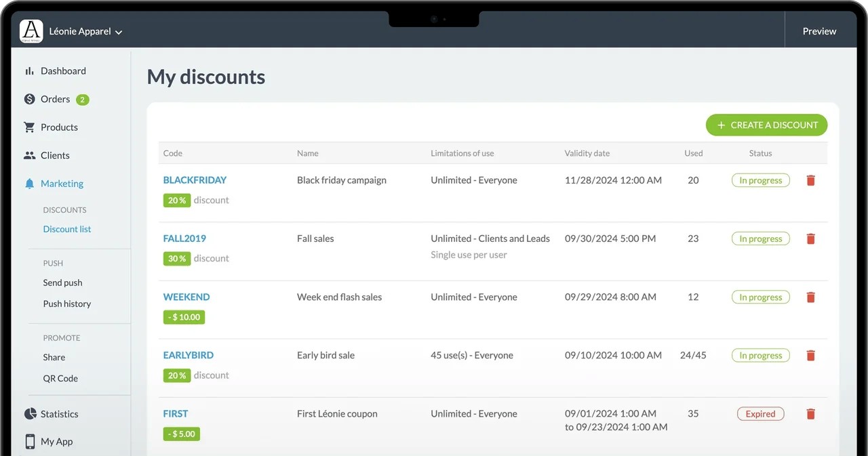
Task: Open the Discount list menu item
Action: point(67,229)
